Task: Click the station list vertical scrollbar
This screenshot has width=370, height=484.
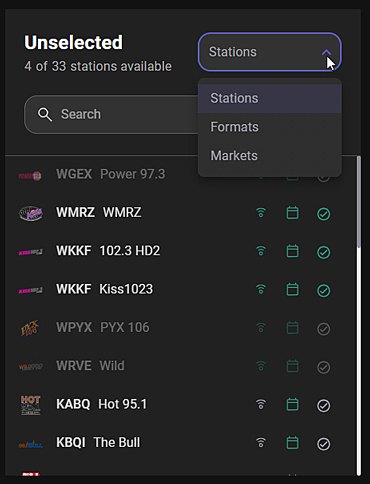Action: [x=359, y=316]
